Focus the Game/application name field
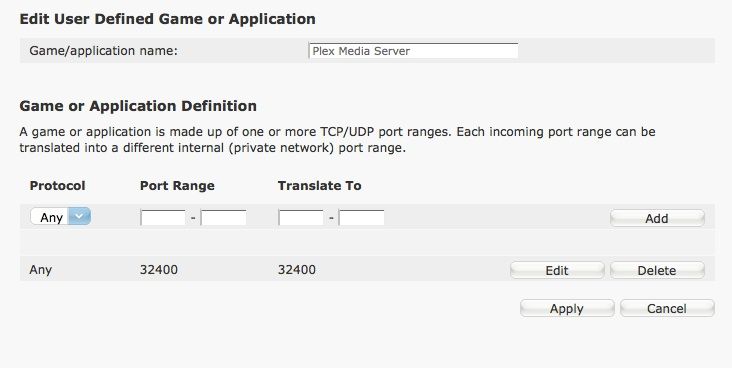Screen dimensions: 732x368 [413, 50]
